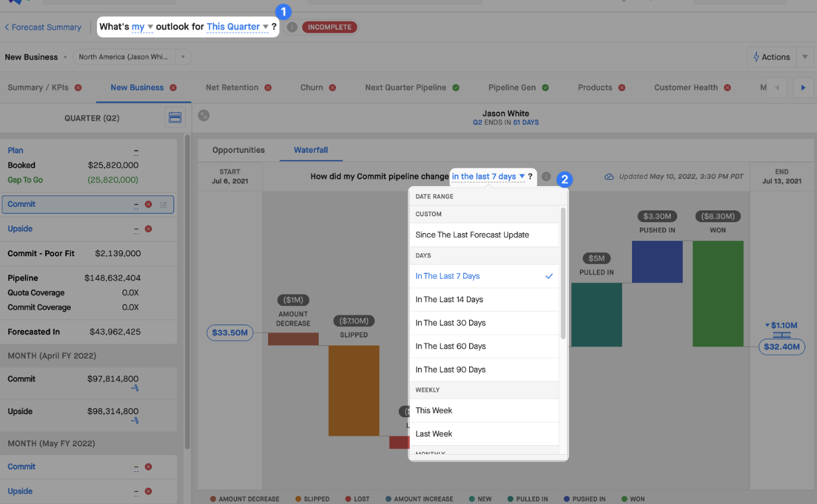Click the green WON bar in waterfall
The height and width of the screenshot is (504, 817).
(718, 294)
